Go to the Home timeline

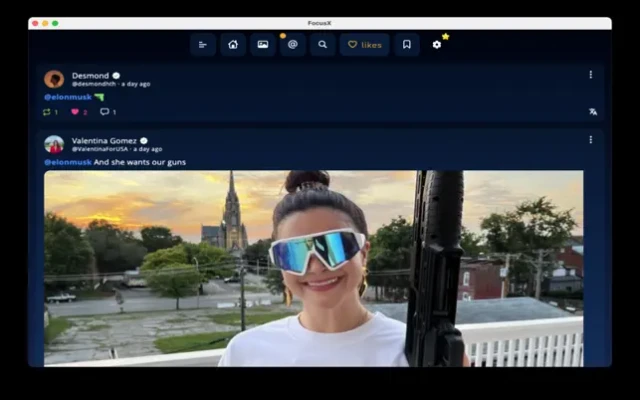point(233,45)
